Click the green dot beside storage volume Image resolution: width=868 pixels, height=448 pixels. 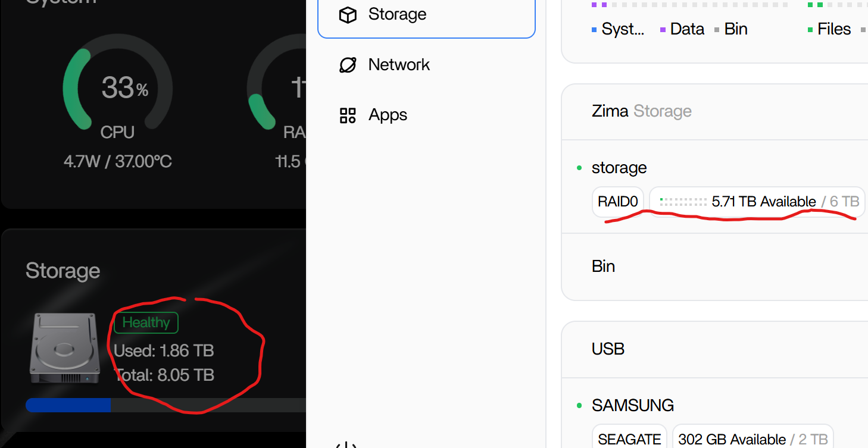coord(579,168)
